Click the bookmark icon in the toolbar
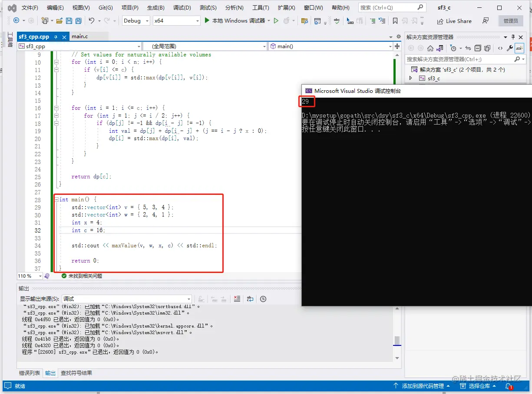The height and width of the screenshot is (394, 532). click(395, 21)
